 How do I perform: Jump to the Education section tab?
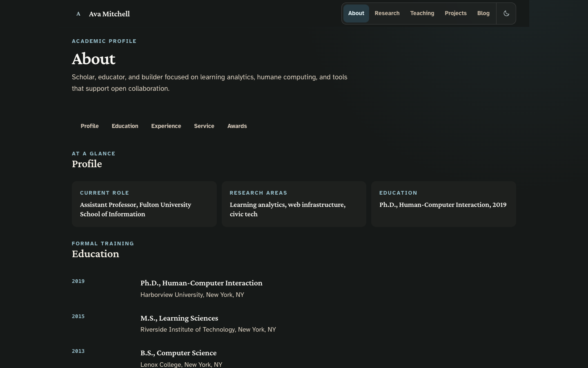coord(125,126)
